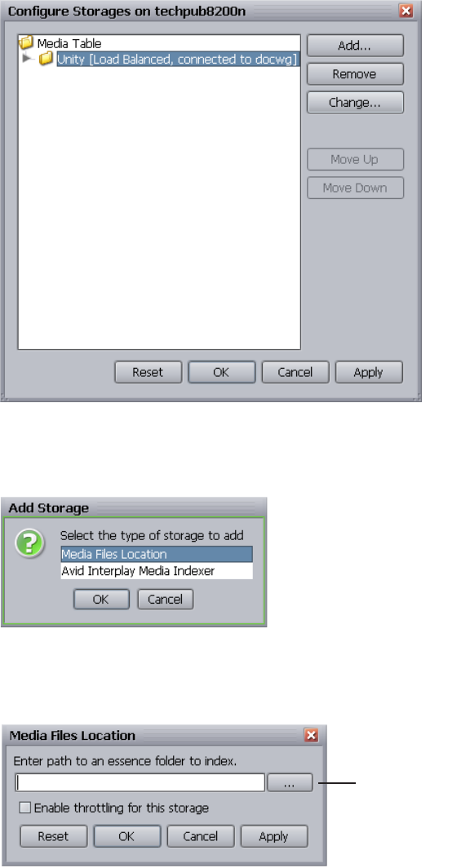The width and height of the screenshot is (470, 868).
Task: Select the Unity Load Balanced storage entry
Action: click(x=178, y=59)
